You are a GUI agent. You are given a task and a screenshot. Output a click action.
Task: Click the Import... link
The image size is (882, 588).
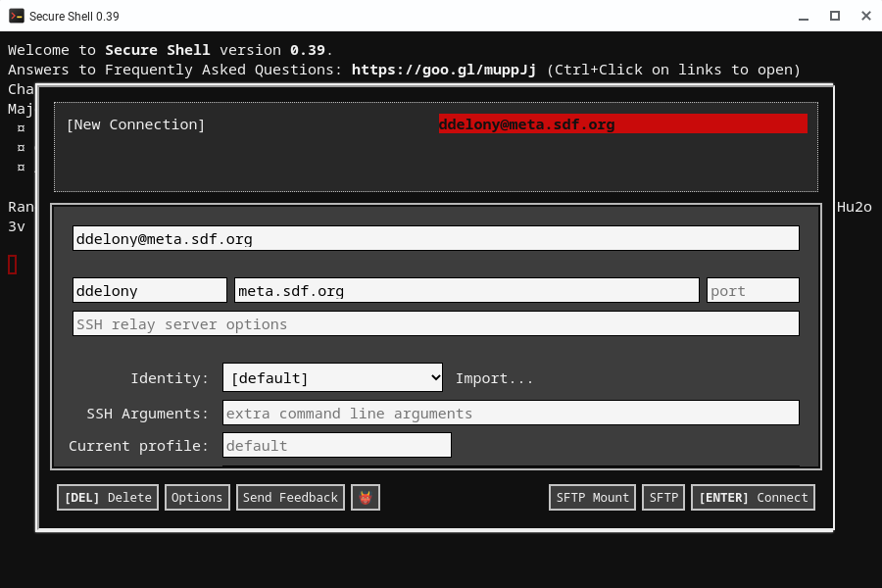(x=494, y=378)
